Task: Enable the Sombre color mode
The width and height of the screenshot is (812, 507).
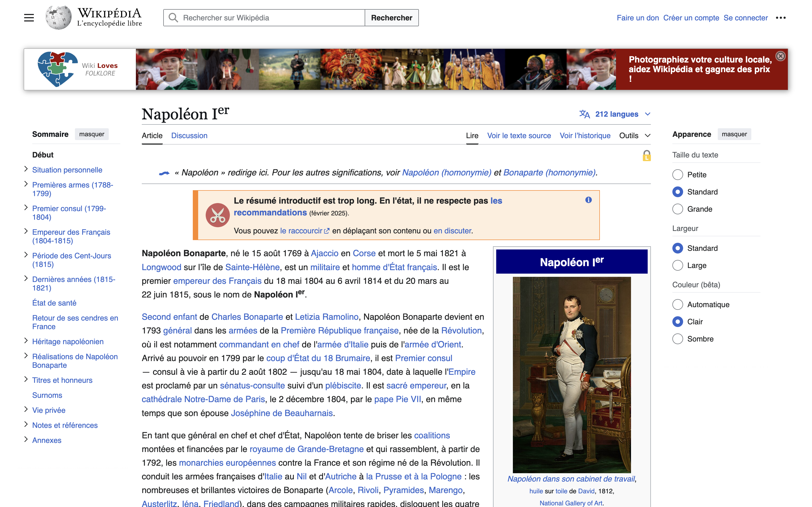Action: point(677,339)
